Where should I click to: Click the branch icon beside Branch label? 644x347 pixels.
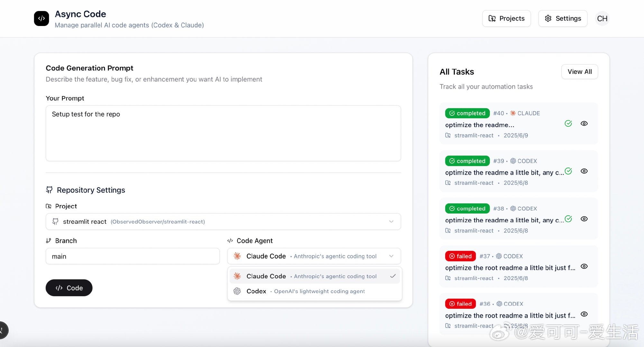click(49, 241)
